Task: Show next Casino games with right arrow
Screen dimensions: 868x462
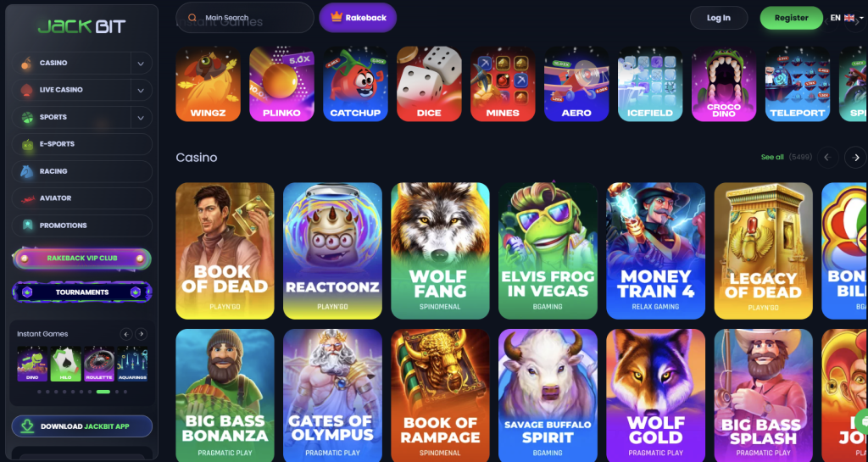Action: (856, 158)
